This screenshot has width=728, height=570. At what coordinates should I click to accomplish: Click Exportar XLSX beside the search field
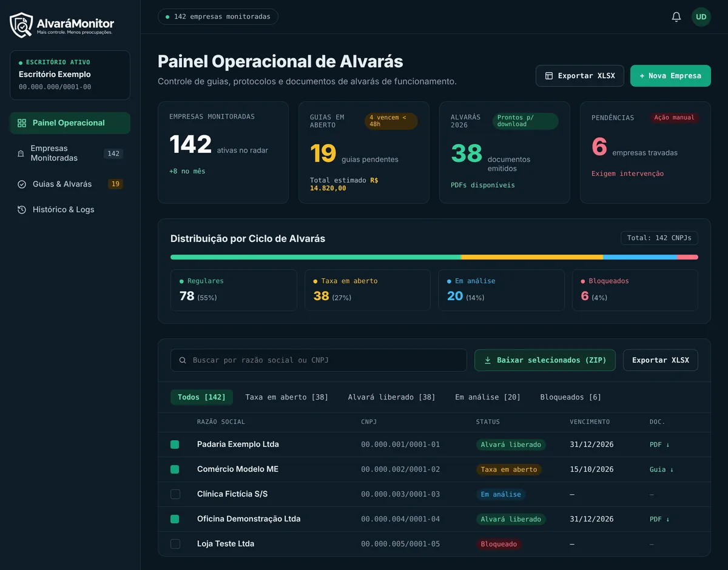pos(661,360)
